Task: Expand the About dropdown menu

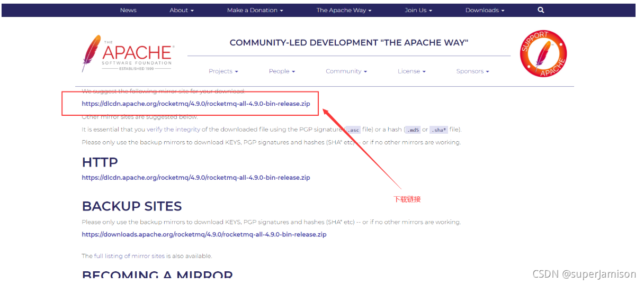Action: click(182, 10)
